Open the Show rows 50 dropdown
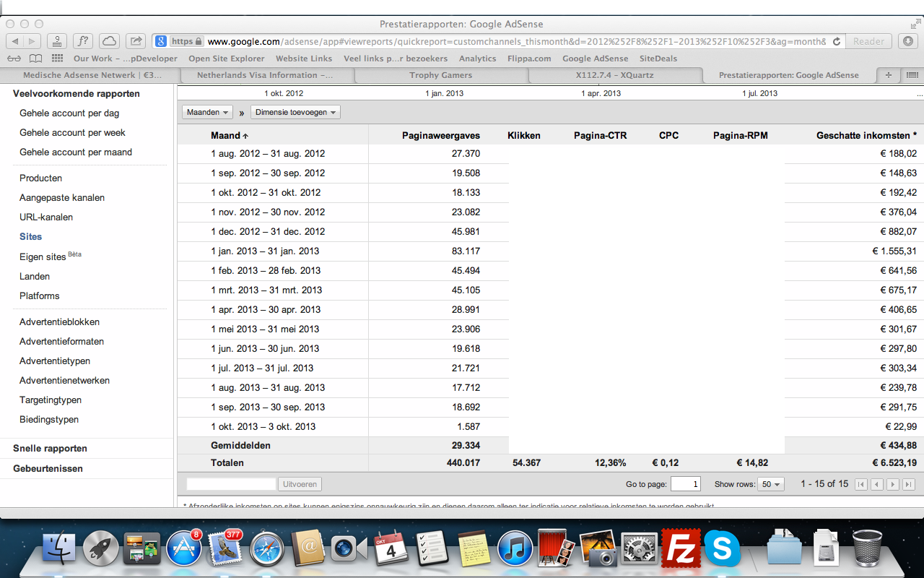 pos(770,484)
